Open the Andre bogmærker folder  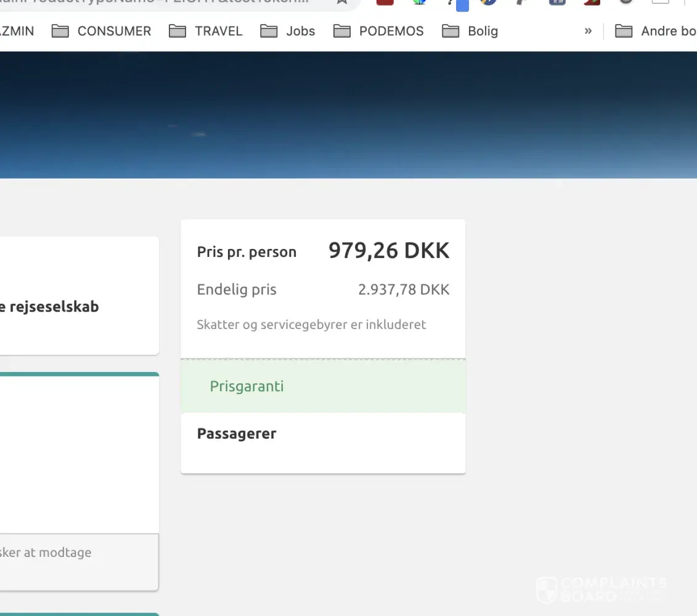656,31
